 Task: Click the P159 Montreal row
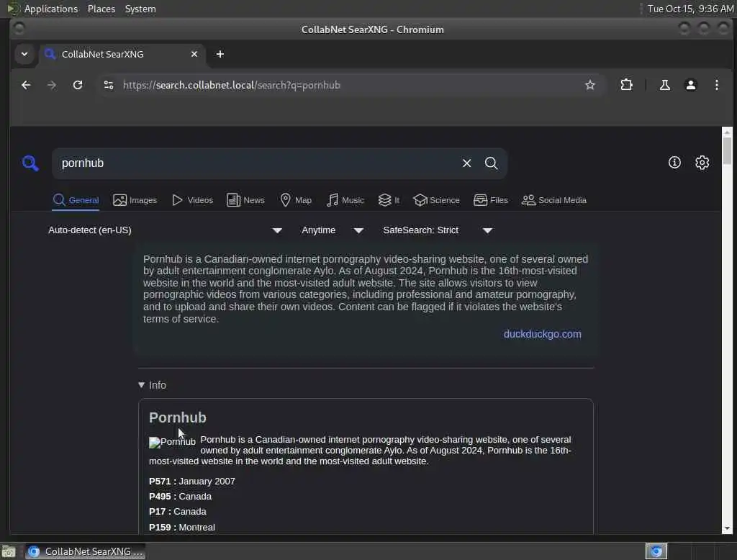click(x=182, y=528)
